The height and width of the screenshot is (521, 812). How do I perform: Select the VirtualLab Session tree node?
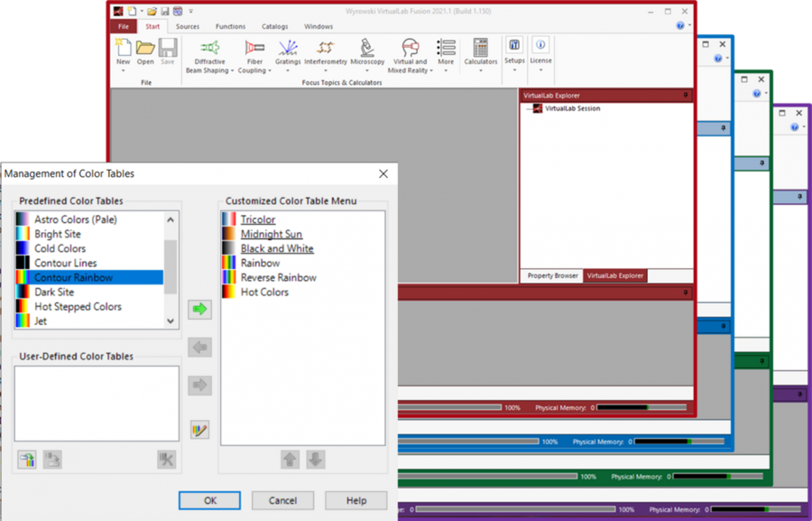pyautogui.click(x=572, y=108)
